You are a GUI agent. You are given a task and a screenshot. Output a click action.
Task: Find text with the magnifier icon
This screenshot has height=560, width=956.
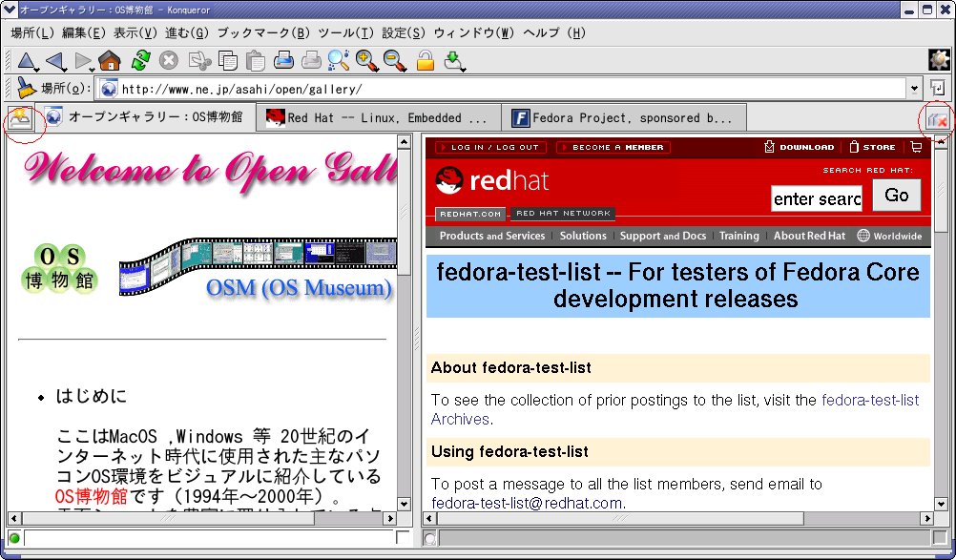coord(339,60)
